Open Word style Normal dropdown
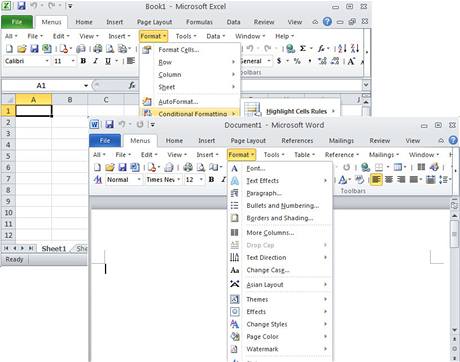460x362 pixels. [x=139, y=179]
